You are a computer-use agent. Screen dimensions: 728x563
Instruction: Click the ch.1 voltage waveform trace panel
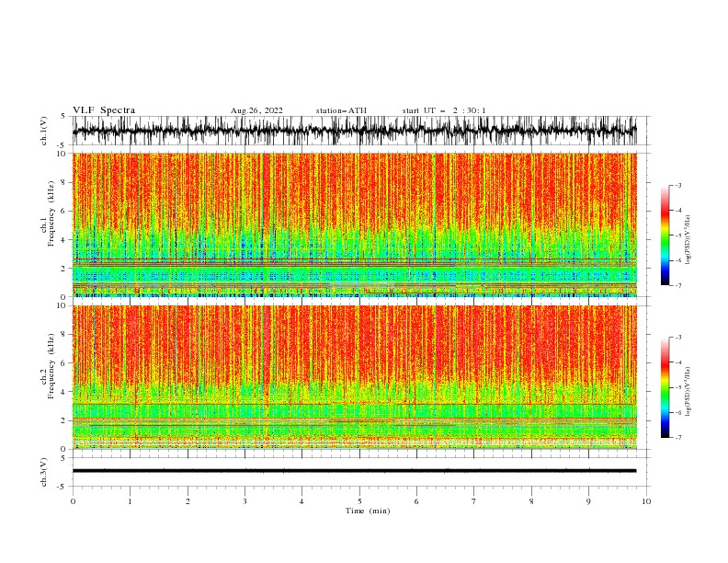pos(354,131)
